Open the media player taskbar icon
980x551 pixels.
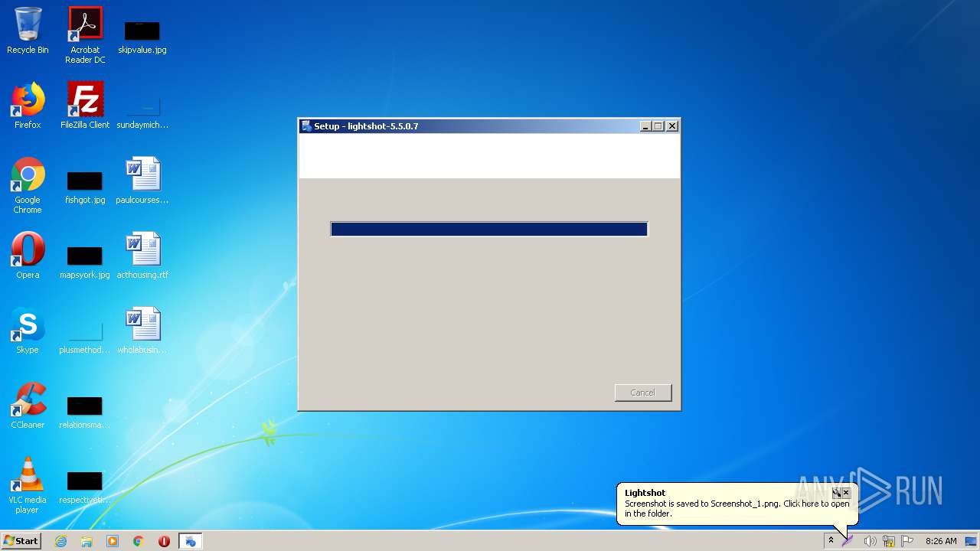[113, 541]
